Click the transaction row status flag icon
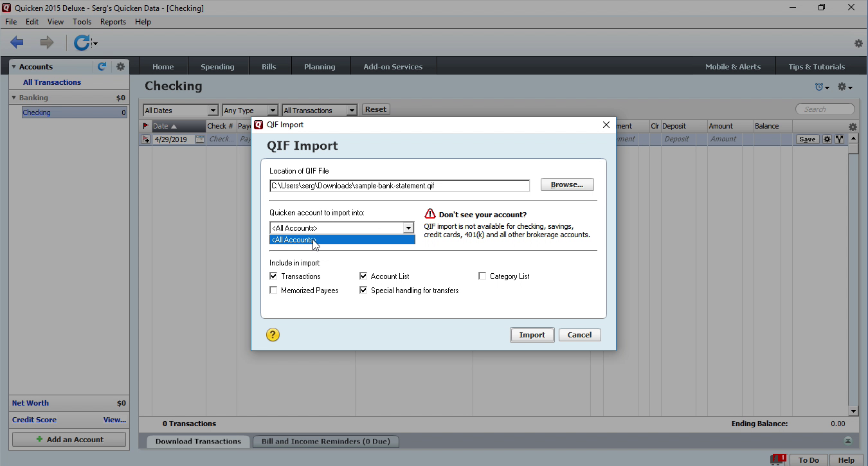Image resolution: width=868 pixels, height=466 pixels. tap(146, 139)
